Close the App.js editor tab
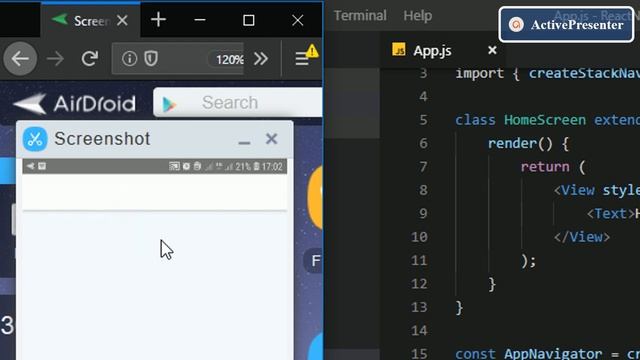 (492, 50)
